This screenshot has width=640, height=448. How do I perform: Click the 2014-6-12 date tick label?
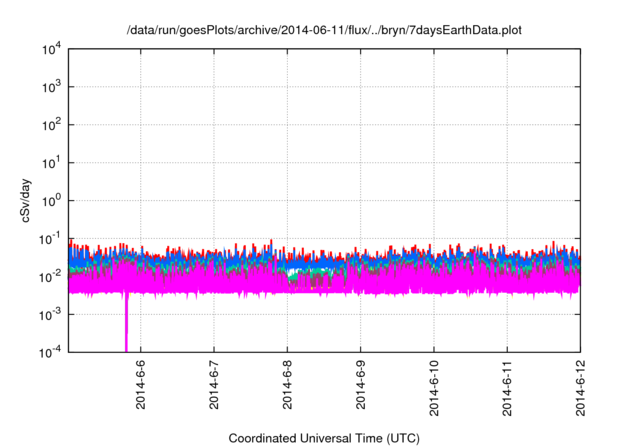coord(580,388)
